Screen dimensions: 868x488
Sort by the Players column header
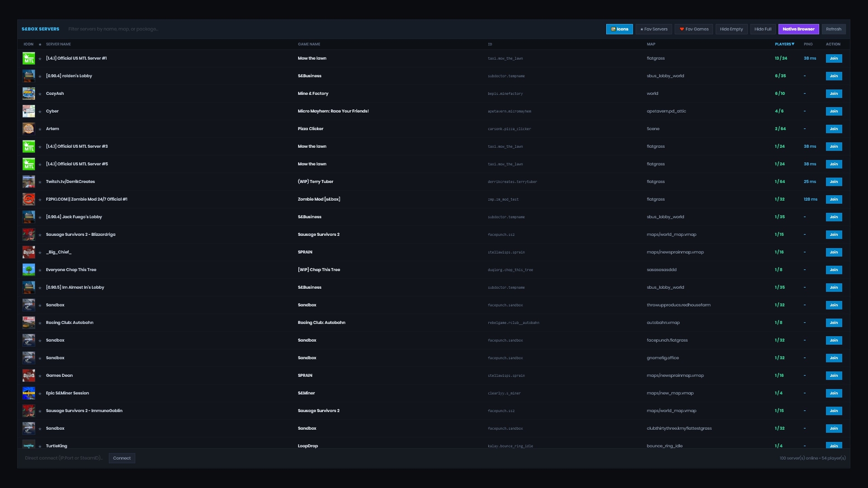pos(784,44)
